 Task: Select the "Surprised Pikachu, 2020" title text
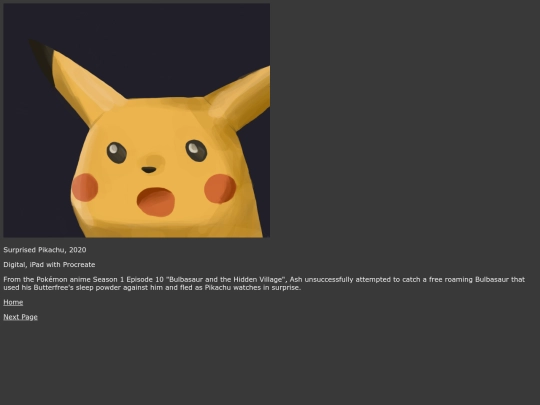point(45,250)
